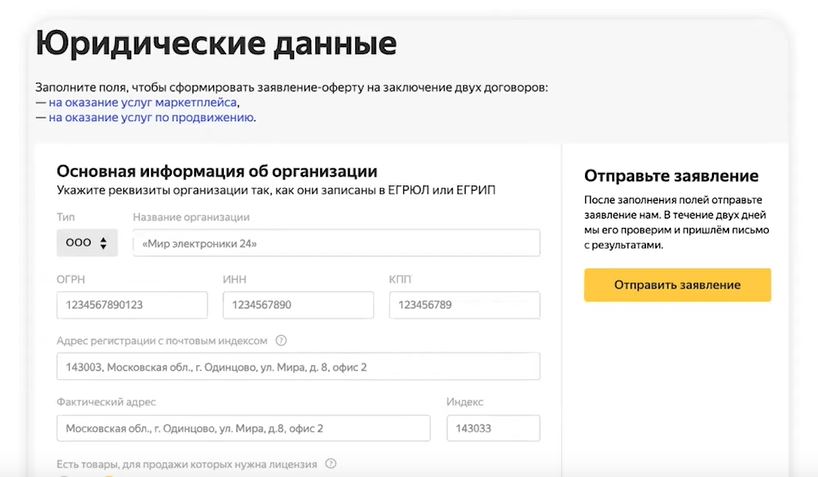
Task: Focus the 'Фактический адрес' input field
Action: (243, 429)
